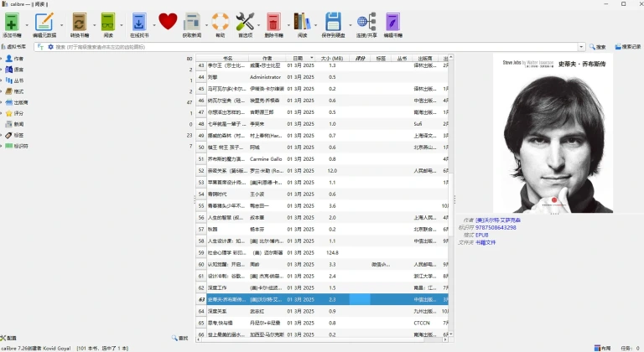Open Preferences (首选项) wrench icon
The height and width of the screenshot is (352, 644).
pyautogui.click(x=245, y=22)
